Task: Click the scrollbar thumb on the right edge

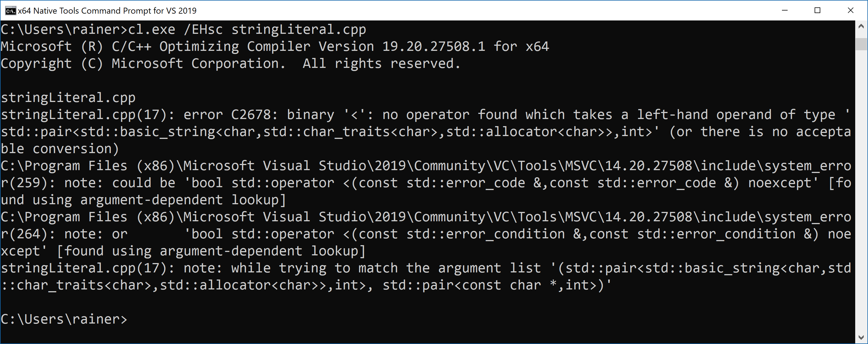Action: 861,44
